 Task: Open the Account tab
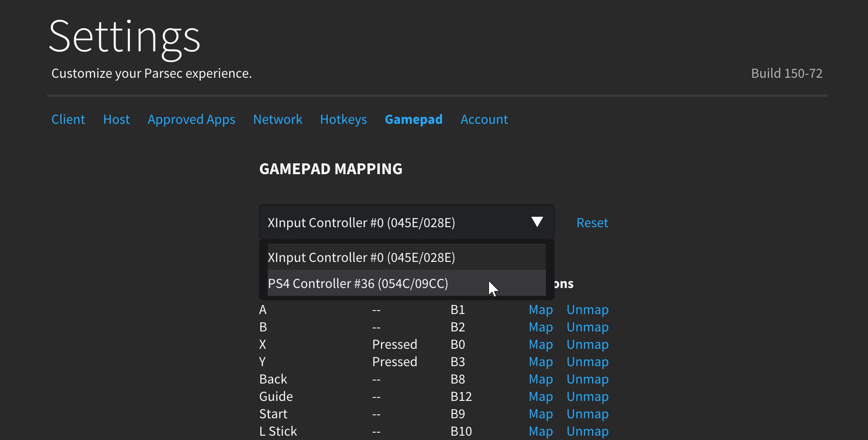pyautogui.click(x=484, y=119)
